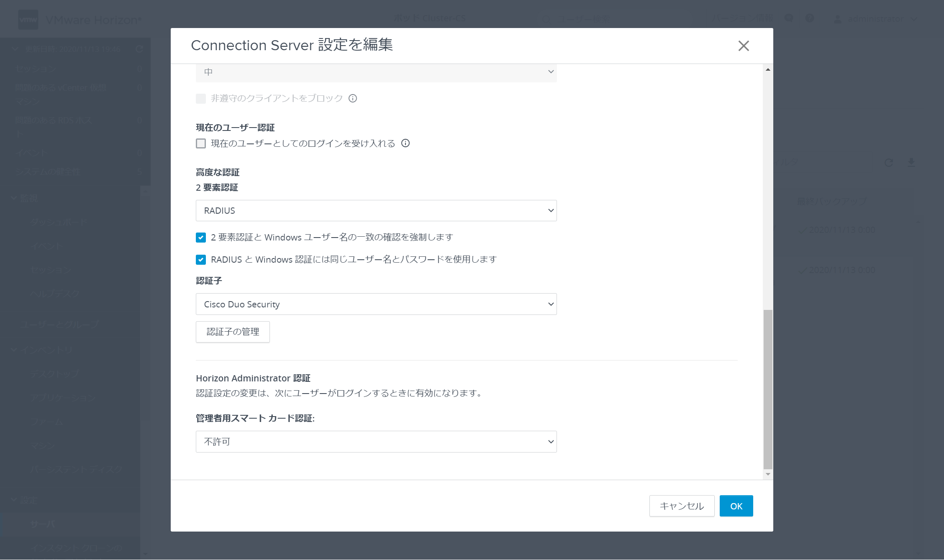Open the 2要素認証 dropdown showing RADIUS
The width and height of the screenshot is (944, 560).
pos(376,210)
